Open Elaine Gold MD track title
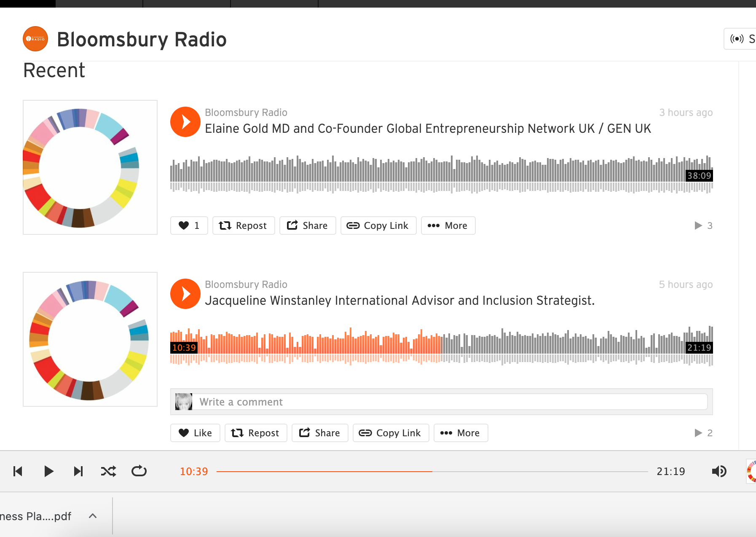This screenshot has width=756, height=537. (428, 129)
